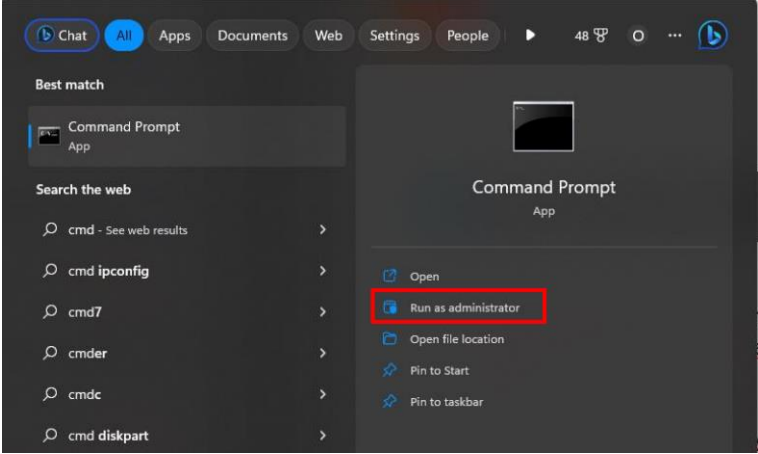Click the play arrow to scroll filter tabs
This screenshot has height=454, width=758.
(x=531, y=36)
